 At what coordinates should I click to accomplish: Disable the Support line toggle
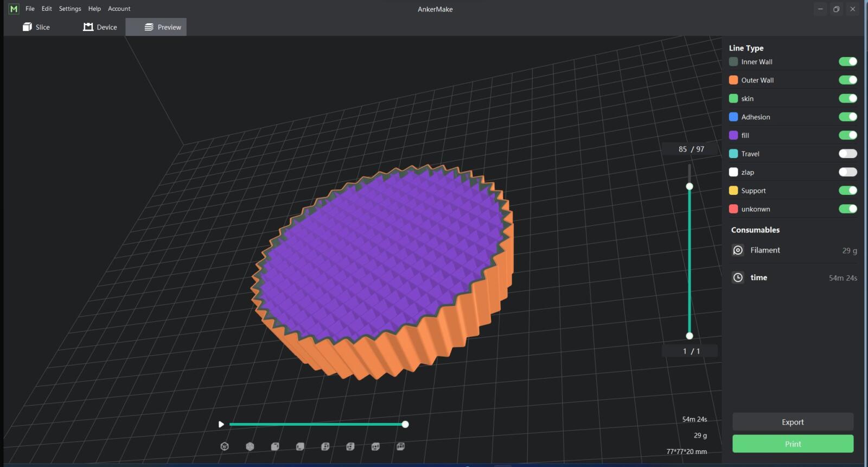[847, 191]
